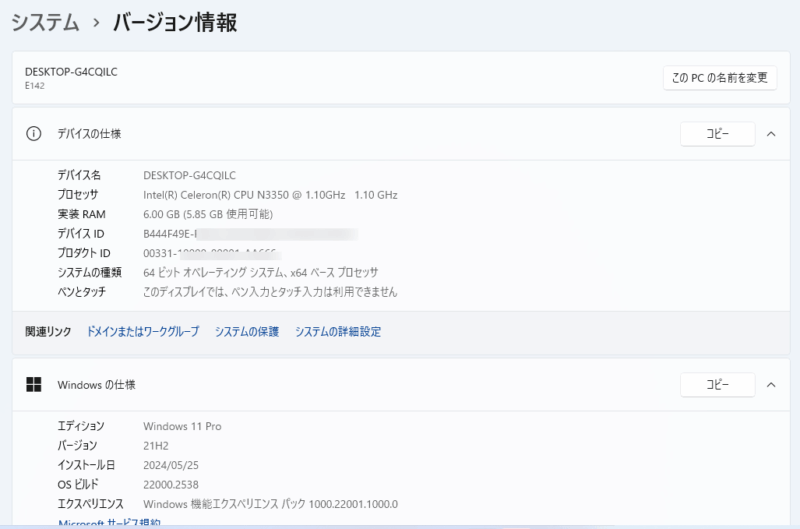
Task: Click the info icon beside デバイスの仕様
Action: point(34,134)
